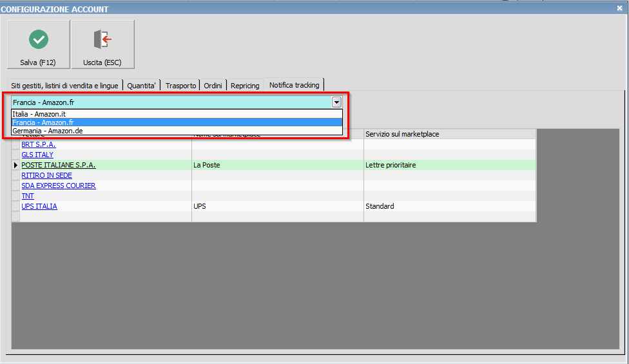Screen dimensions: 629x364
Task: Select the row header of BRT S.P.A.
Action: click(15, 144)
